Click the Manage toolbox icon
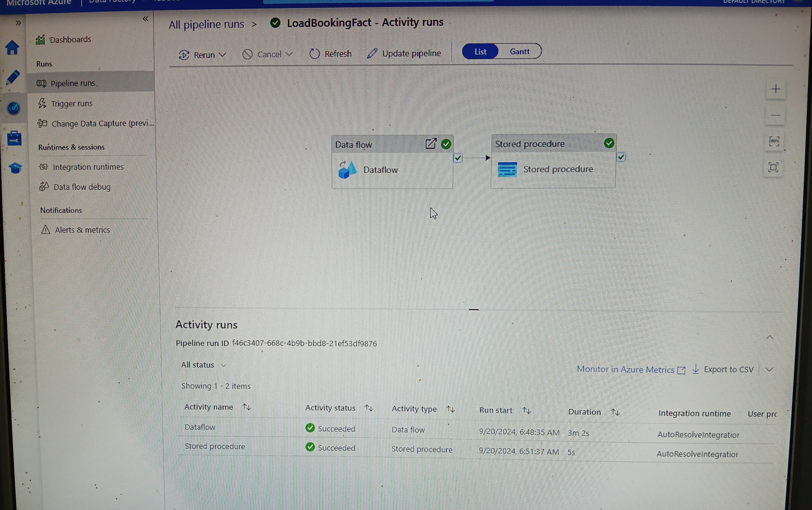812x510 pixels. coord(14,138)
